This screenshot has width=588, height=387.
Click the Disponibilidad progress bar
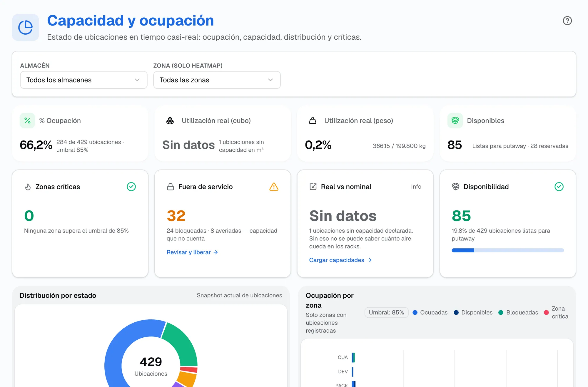coord(508,250)
